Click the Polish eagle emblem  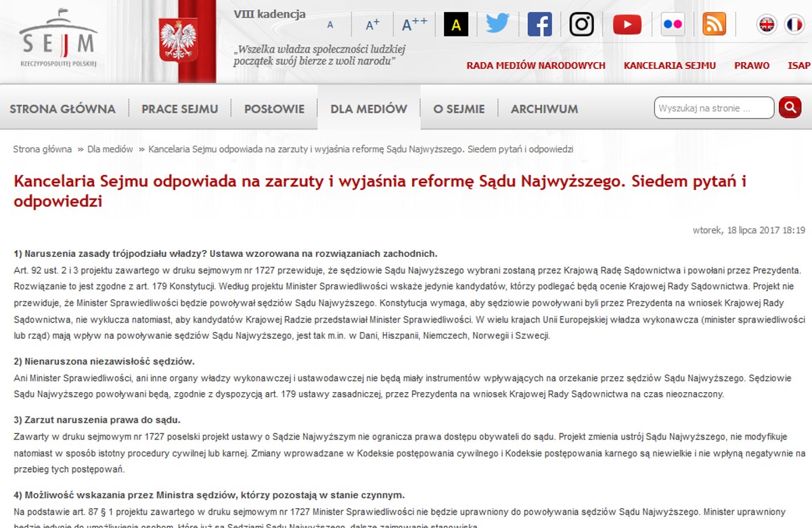[178, 41]
